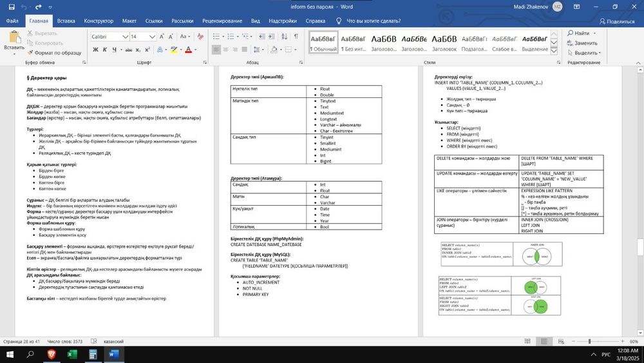
Task: Open Brave browser from the taskbar
Action: [52, 355]
